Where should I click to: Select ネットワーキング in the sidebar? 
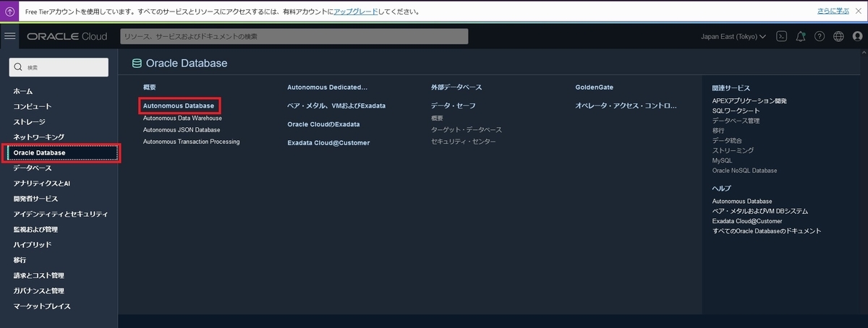point(39,137)
